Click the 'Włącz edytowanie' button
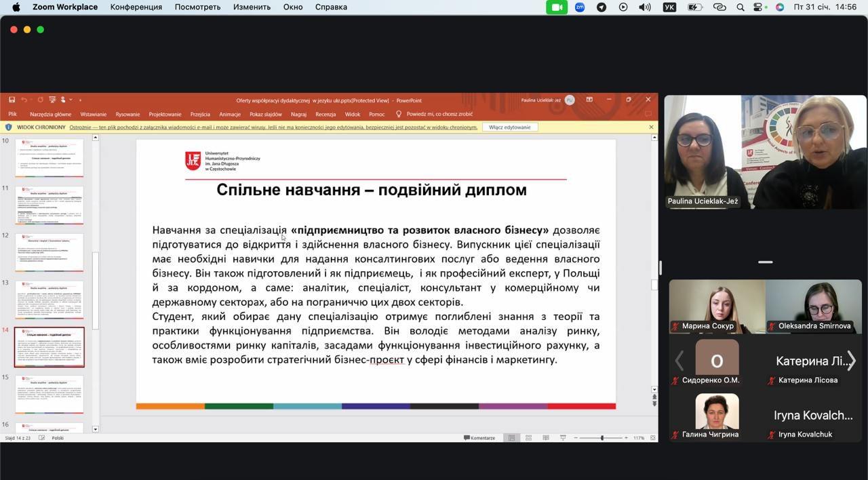Image resolution: width=868 pixels, height=480 pixels. click(510, 127)
